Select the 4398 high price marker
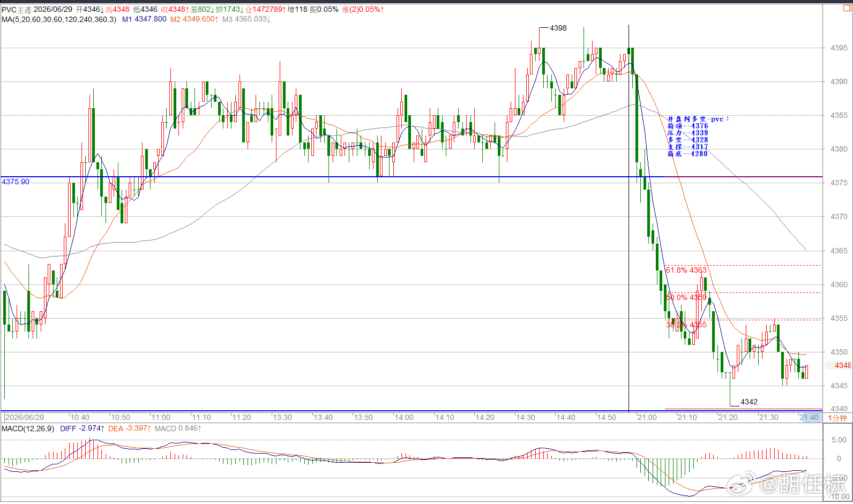Screen dimensions: 853x504 (558, 28)
